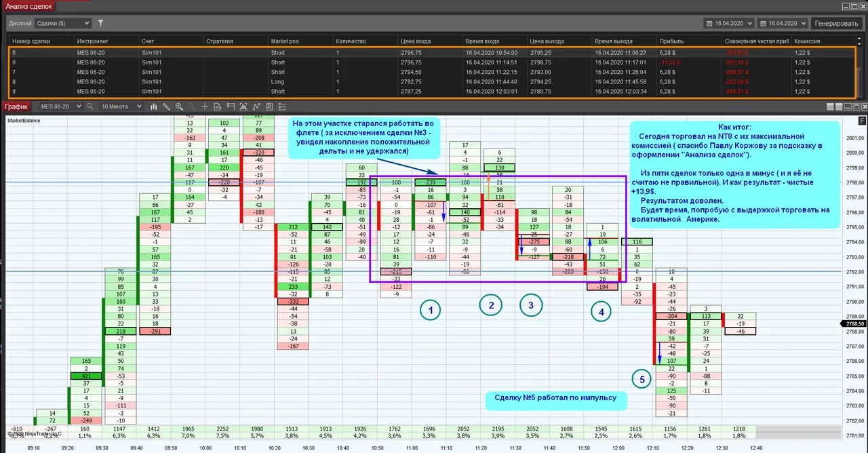Expand the start date 16.04.2020 dropdown arrow
This screenshot has width=868, height=453.
749,23
